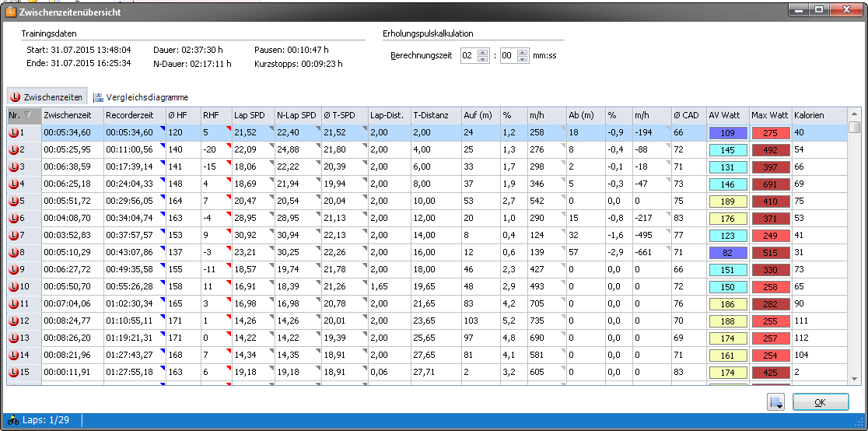
Task: Select Lap SPD cell 28,95 in row 6
Action: pyautogui.click(x=253, y=219)
